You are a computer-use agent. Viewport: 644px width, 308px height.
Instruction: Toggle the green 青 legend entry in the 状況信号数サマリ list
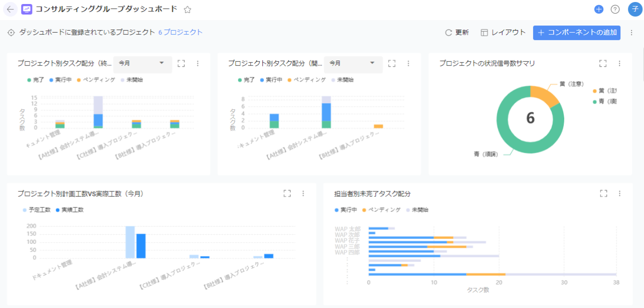tap(604, 102)
